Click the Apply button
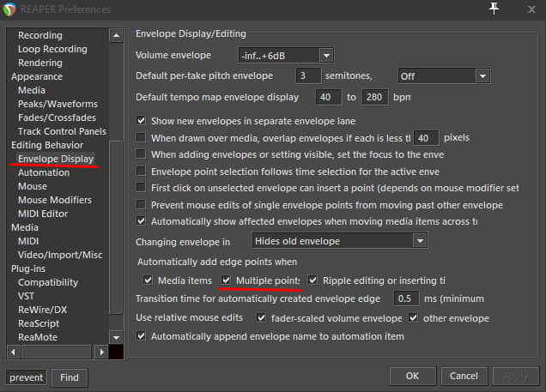Screen dimensions: 546x392 click(516, 376)
